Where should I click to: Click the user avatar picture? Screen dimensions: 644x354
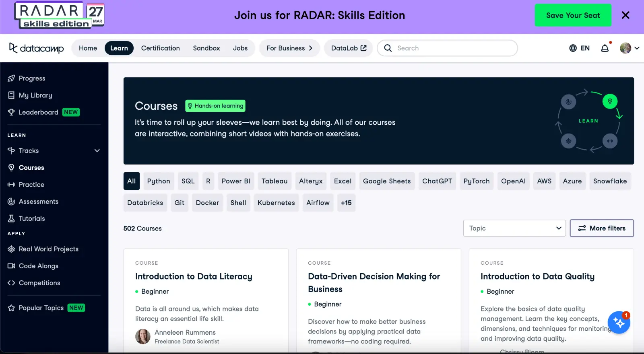pos(625,48)
